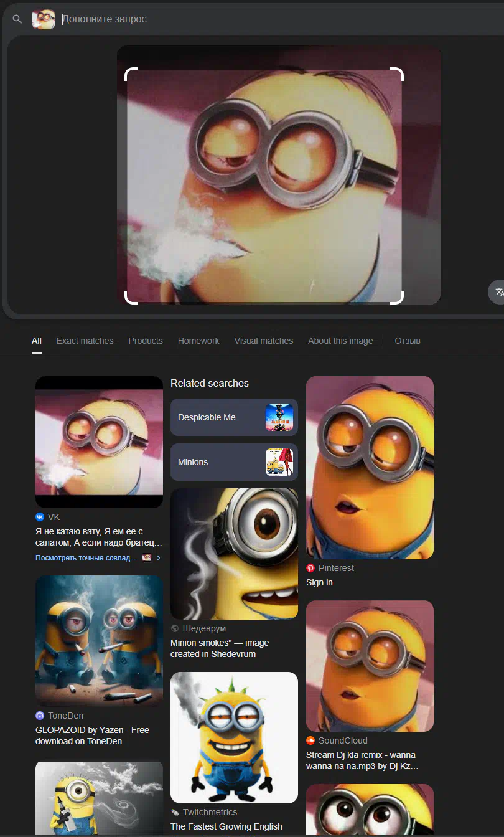Viewport: 504px width, 837px height.
Task: Open the SoundCloud minion result image
Action: (x=370, y=666)
